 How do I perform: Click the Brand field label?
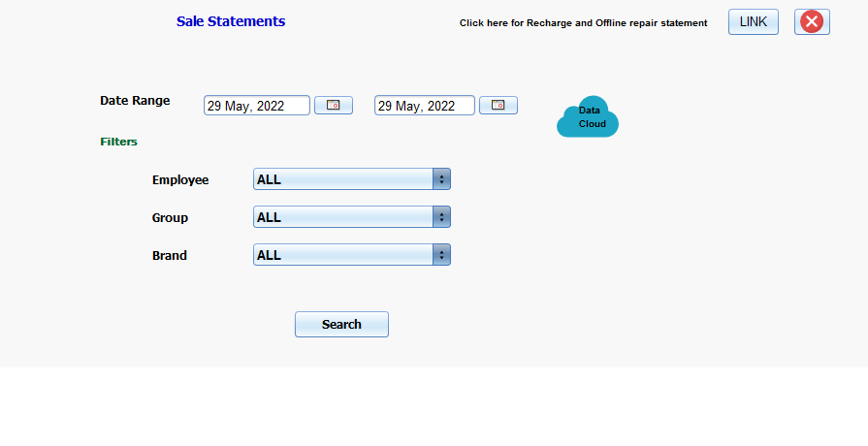point(170,256)
